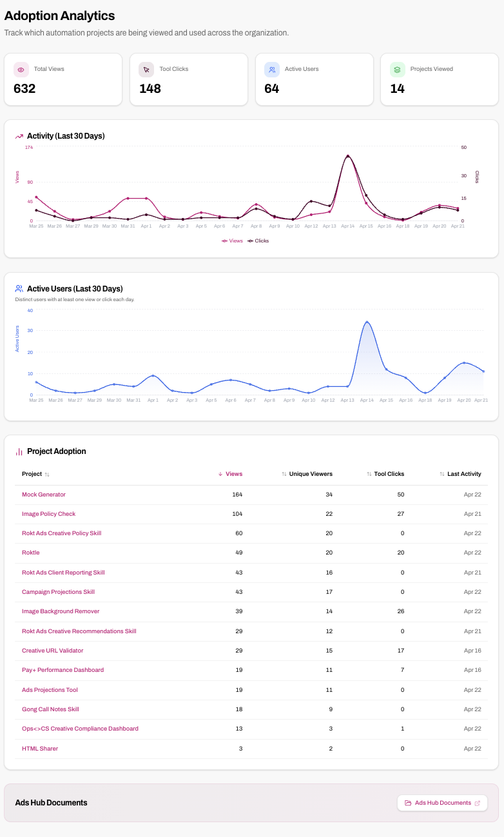Click Mar 25 label on Activity chart axis
The image size is (504, 837).
click(36, 226)
